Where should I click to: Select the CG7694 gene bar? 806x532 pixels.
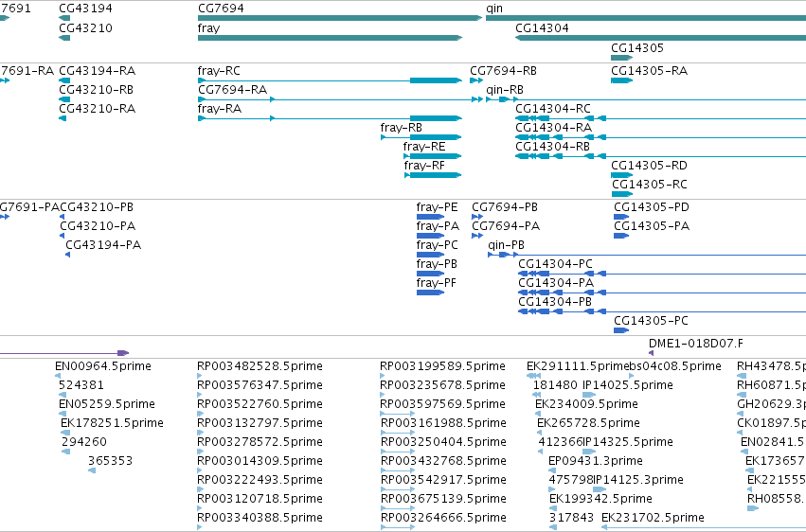pos(340,18)
